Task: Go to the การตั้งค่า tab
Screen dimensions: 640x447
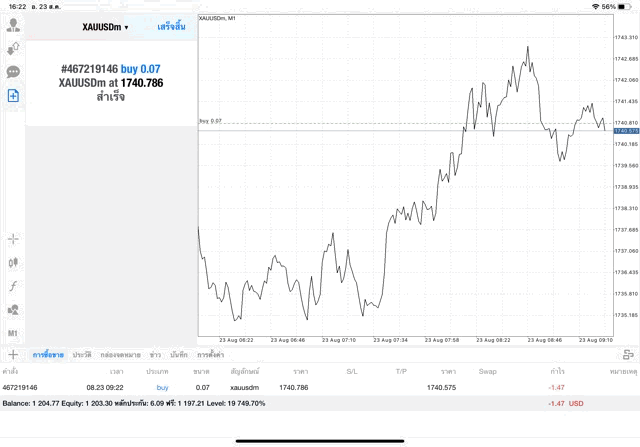Action: click(x=210, y=355)
